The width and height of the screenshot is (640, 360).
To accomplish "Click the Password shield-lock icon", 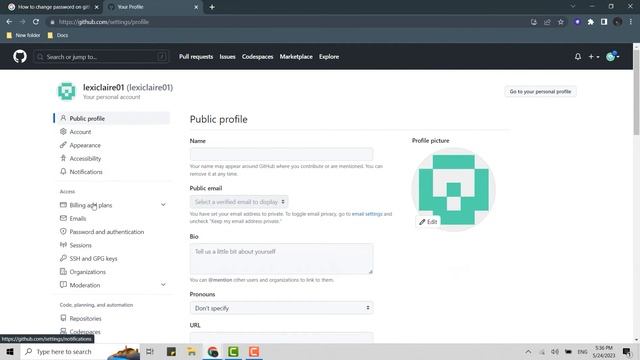I will 63,231.
